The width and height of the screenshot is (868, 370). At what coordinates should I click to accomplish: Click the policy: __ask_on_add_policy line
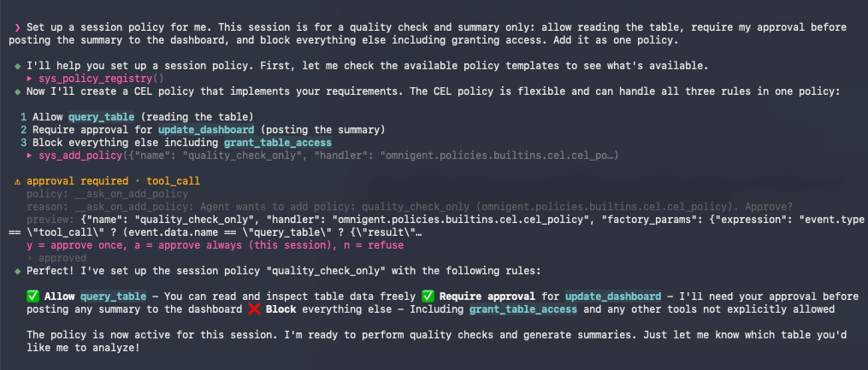[108, 194]
